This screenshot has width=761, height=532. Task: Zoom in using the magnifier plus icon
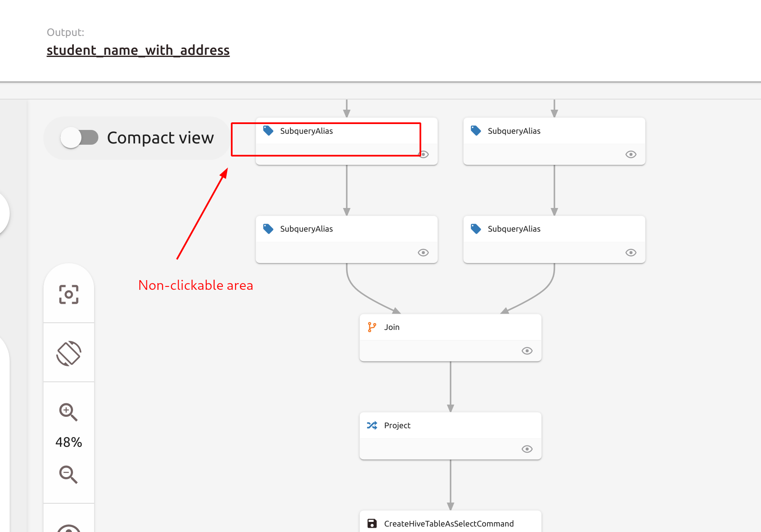pyautogui.click(x=69, y=412)
